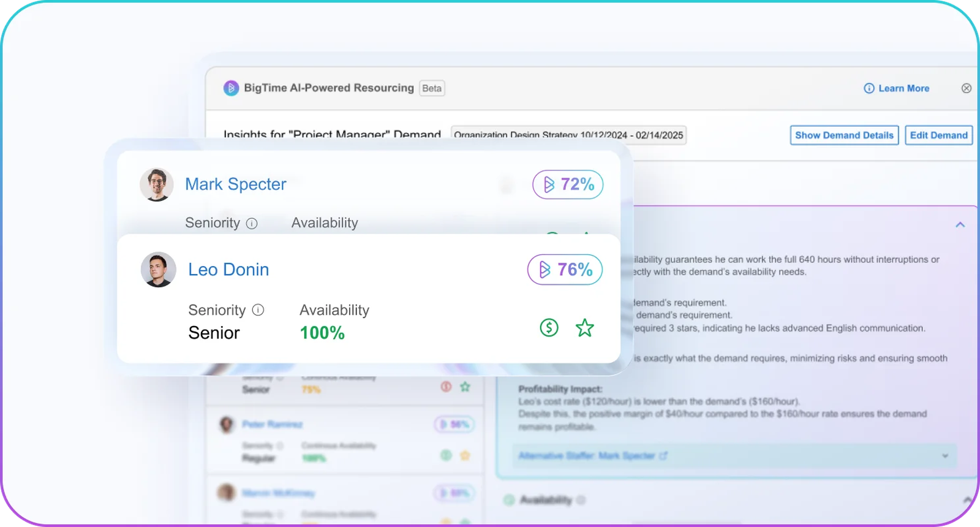
Task: Click Peter Ramirez's name
Action: point(272,424)
